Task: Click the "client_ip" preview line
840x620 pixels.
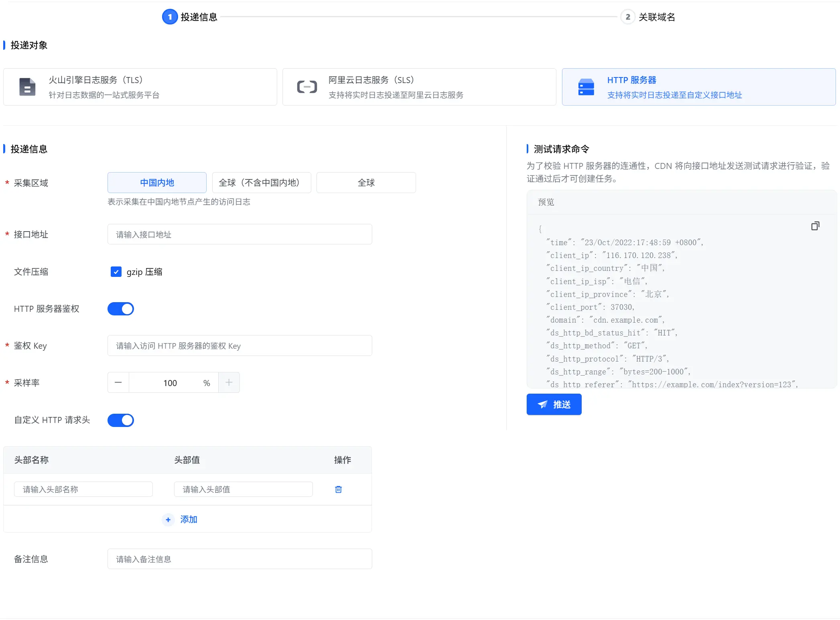Action: click(x=612, y=255)
